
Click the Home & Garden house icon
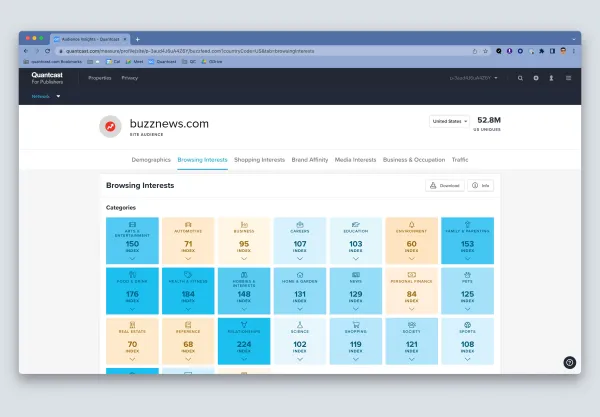point(300,275)
